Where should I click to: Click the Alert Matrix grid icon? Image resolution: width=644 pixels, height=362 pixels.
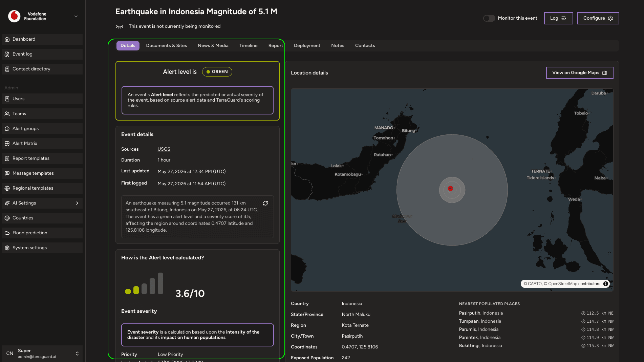(x=7, y=144)
